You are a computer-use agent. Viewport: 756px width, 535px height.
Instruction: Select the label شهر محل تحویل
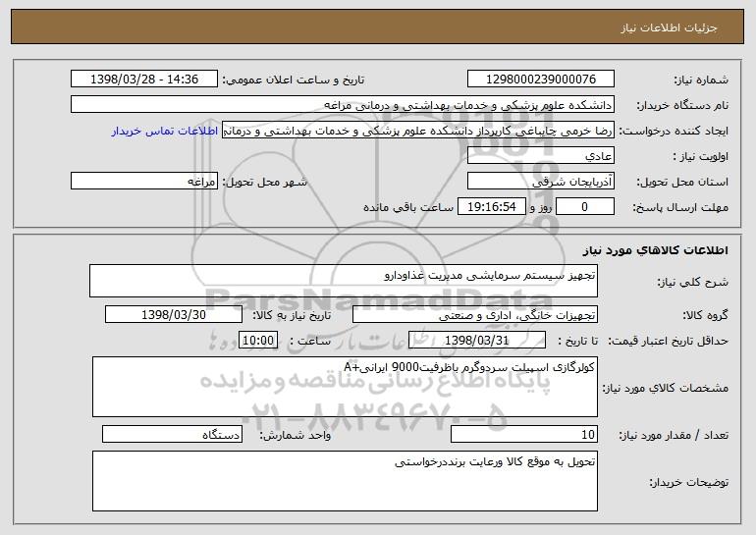pos(265,183)
